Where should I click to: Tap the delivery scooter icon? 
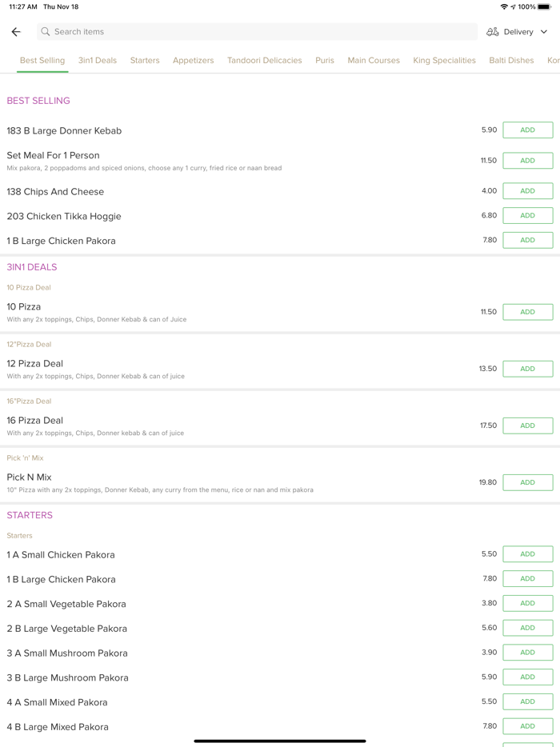493,32
